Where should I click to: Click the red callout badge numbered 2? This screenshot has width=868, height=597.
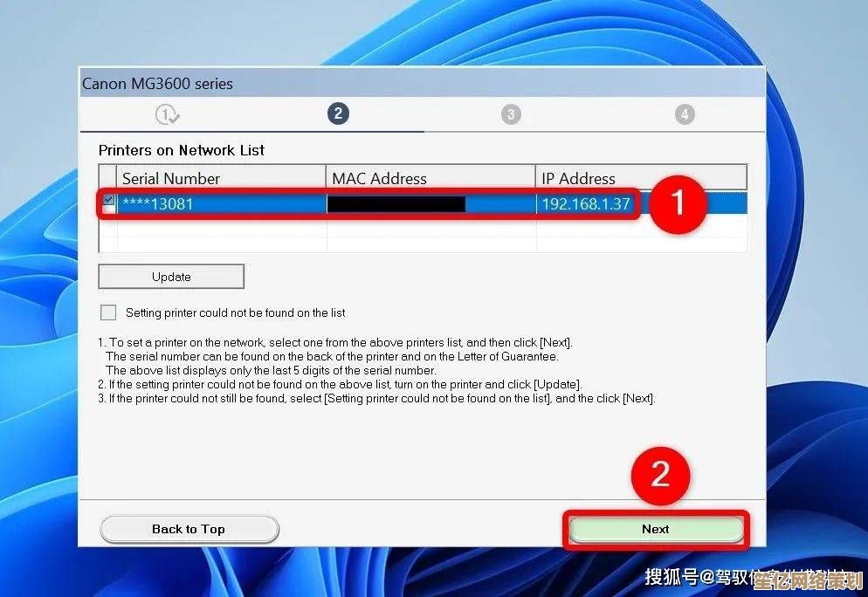point(660,477)
